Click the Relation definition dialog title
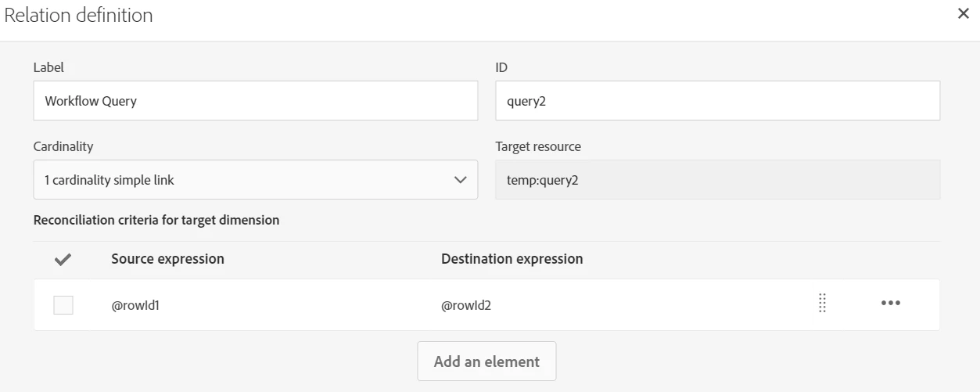This screenshot has width=980, height=392. click(79, 15)
